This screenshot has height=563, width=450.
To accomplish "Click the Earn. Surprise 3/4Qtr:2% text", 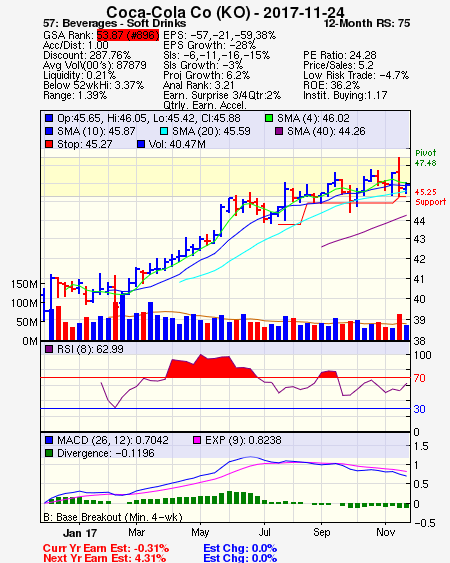I will 222,96.
